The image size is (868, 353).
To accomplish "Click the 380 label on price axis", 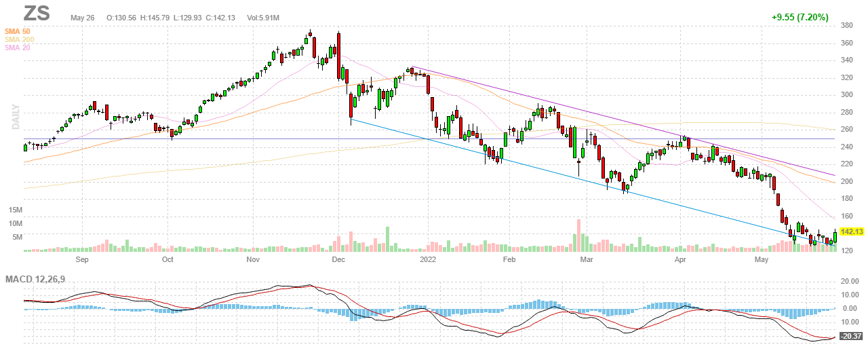I will coord(847,26).
